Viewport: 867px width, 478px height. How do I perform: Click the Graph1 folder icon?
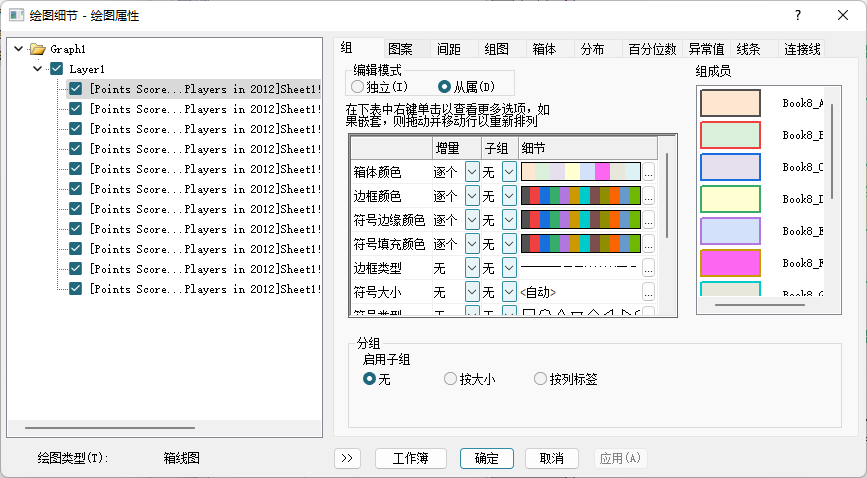pyautogui.click(x=38, y=49)
